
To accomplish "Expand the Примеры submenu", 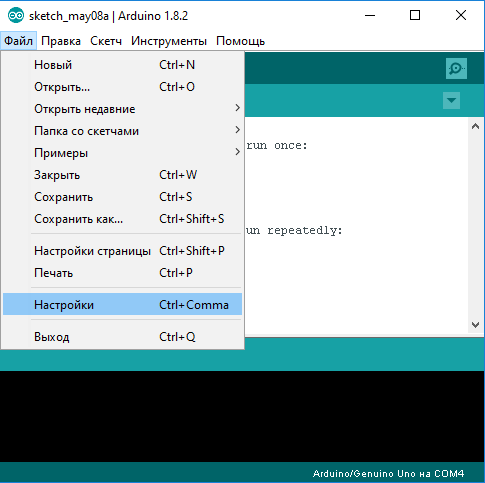I will tap(122, 153).
